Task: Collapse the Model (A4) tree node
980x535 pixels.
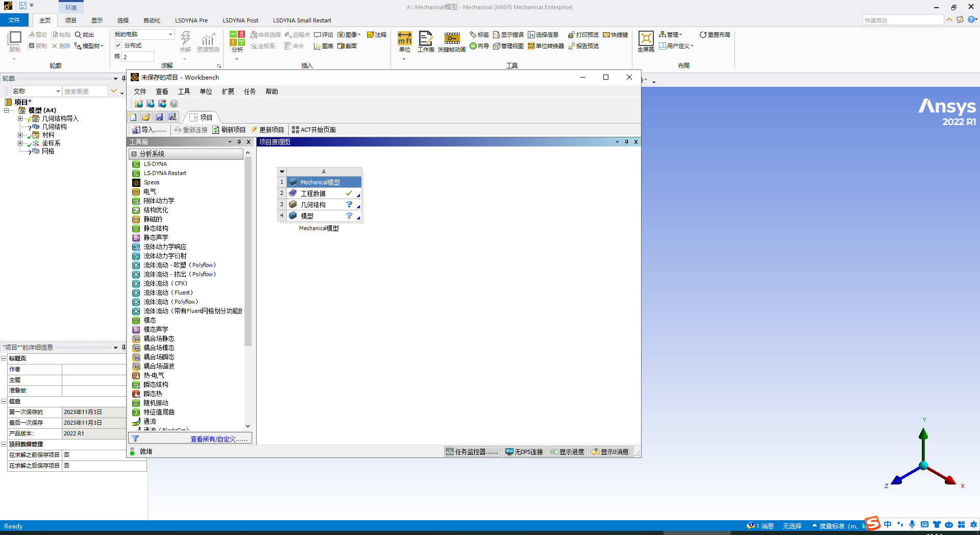Action: coord(6,110)
